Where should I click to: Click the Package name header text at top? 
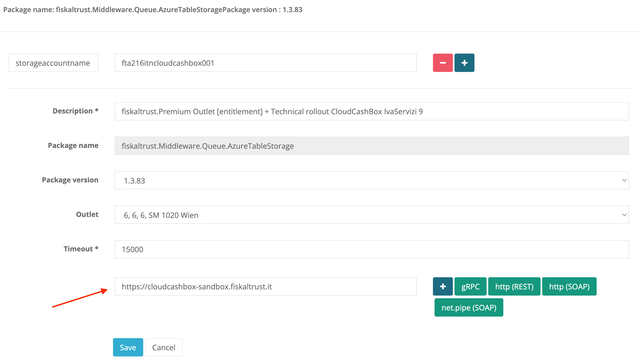click(153, 10)
